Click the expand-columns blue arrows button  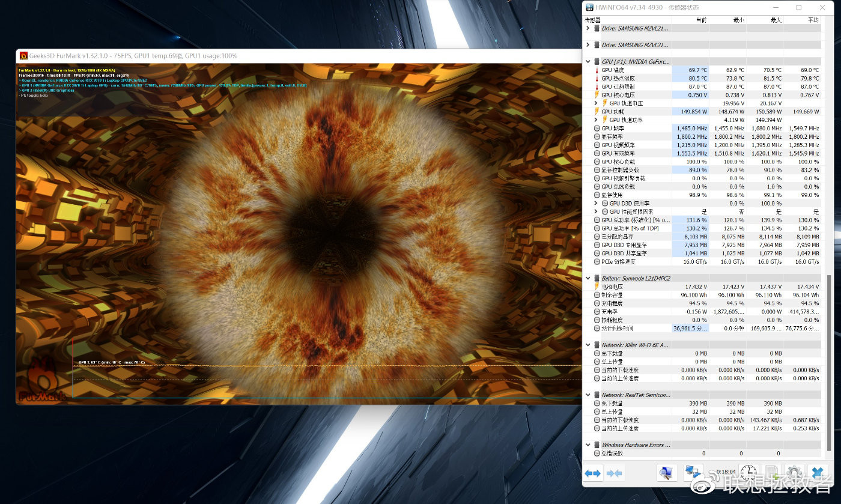[x=593, y=473]
